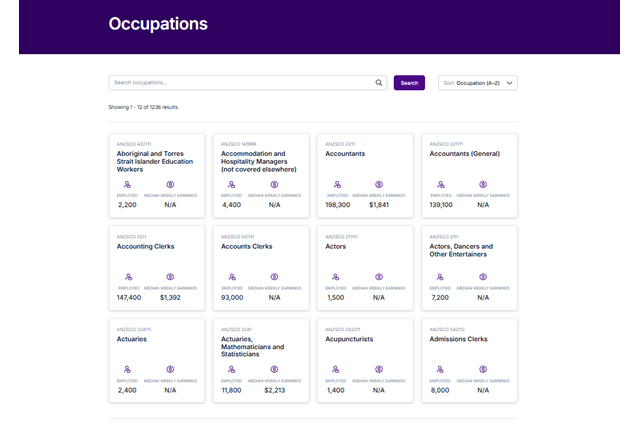Screen dimensions: 640x425
Task: Click the earnings dollar icon on Accounts Clerks card
Action: [274, 277]
